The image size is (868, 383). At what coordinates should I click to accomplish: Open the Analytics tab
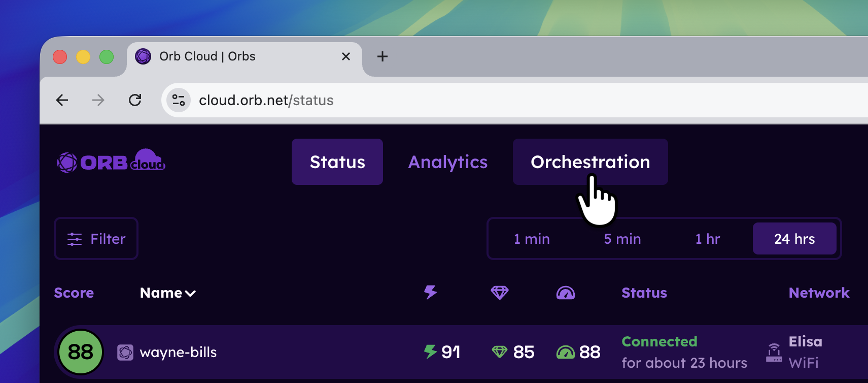tap(447, 162)
